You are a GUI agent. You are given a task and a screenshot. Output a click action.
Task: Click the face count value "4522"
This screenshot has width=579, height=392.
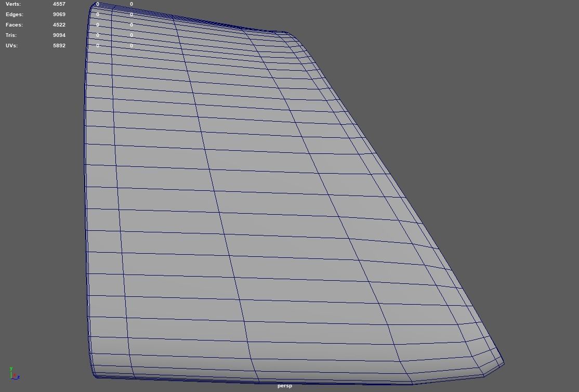coord(59,25)
